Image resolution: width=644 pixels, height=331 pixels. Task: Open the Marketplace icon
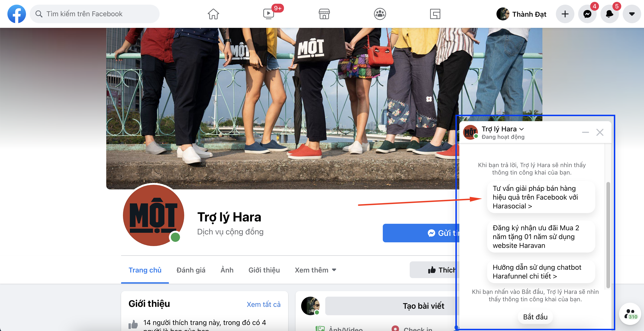click(x=324, y=14)
